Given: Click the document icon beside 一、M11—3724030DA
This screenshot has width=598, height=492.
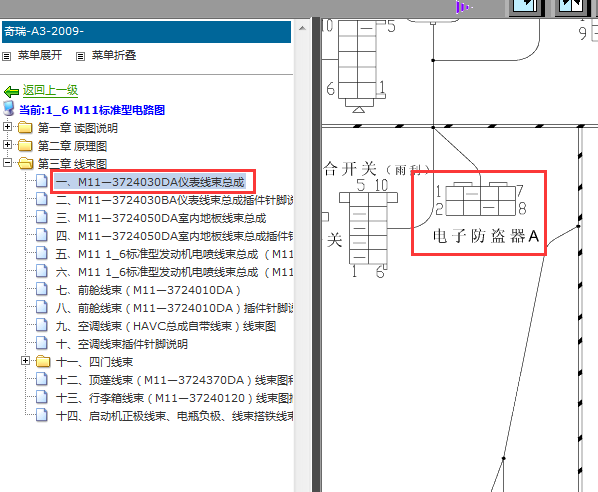Looking at the screenshot, I should pyautogui.click(x=42, y=181).
